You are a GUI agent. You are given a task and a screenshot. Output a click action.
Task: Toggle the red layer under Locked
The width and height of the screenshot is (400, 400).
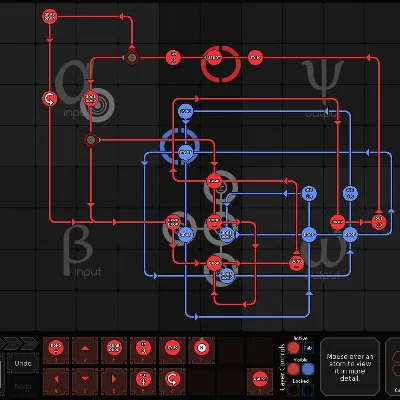[294, 390]
